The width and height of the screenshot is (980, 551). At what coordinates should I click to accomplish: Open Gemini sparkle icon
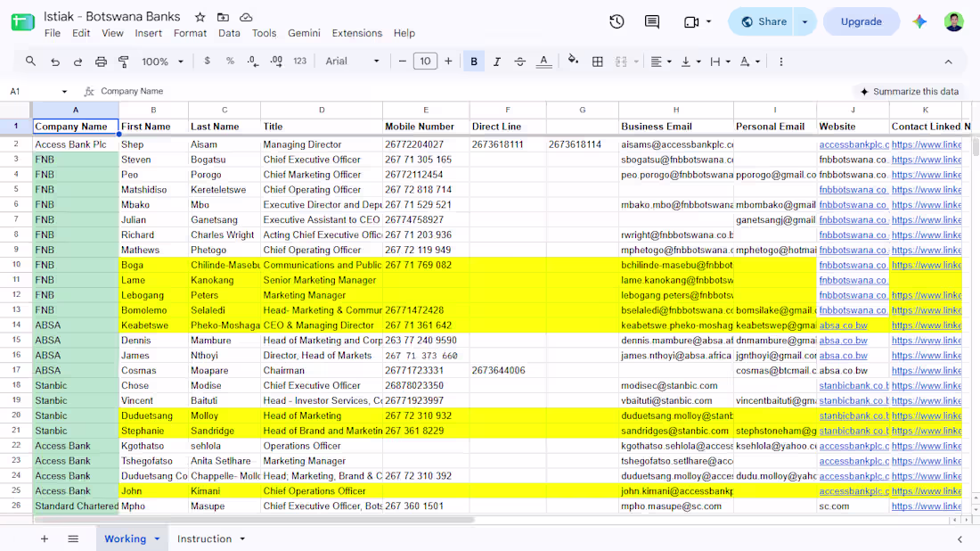919,21
